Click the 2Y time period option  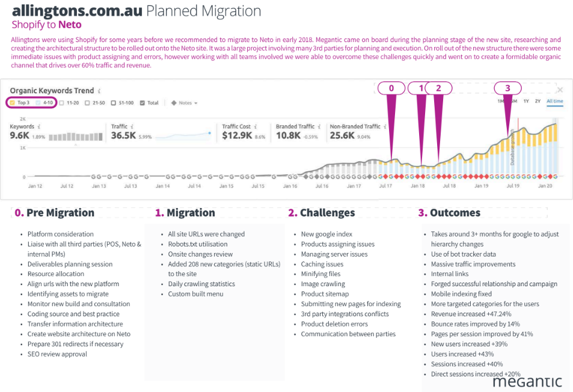tap(537, 102)
